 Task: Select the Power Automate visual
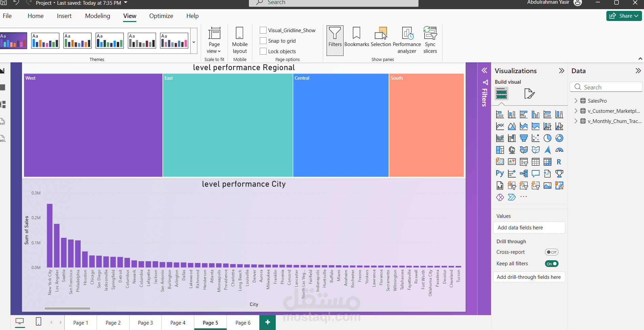pyautogui.click(x=512, y=197)
